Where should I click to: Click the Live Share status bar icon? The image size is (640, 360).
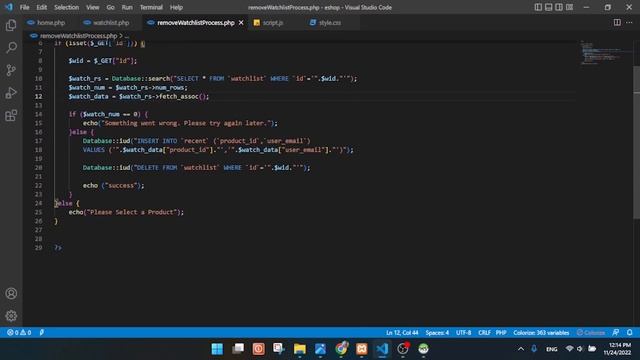tap(42, 333)
